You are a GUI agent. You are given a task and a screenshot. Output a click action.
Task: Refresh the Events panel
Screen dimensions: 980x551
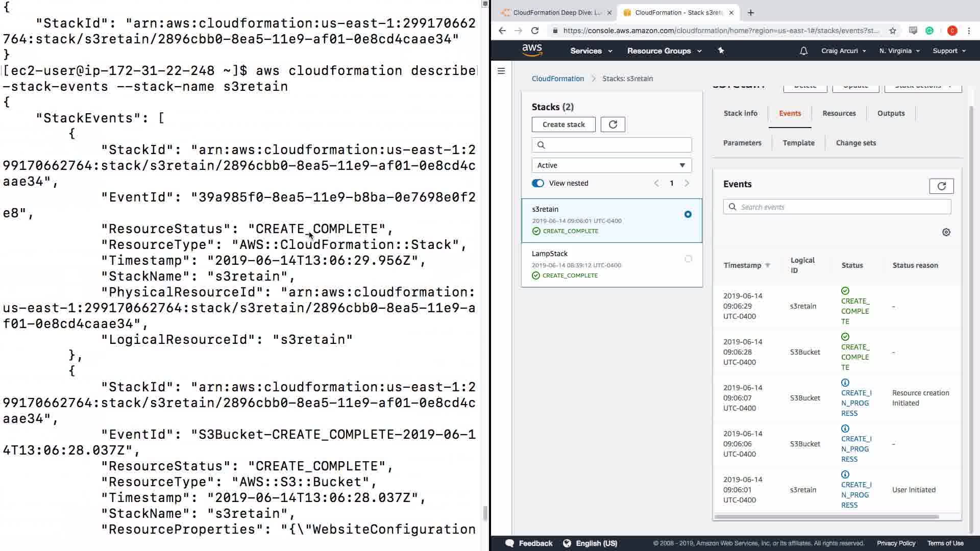coord(941,186)
